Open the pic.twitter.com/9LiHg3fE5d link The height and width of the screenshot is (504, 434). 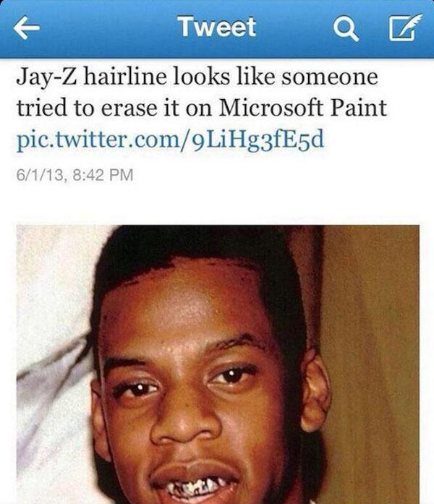[x=171, y=140]
